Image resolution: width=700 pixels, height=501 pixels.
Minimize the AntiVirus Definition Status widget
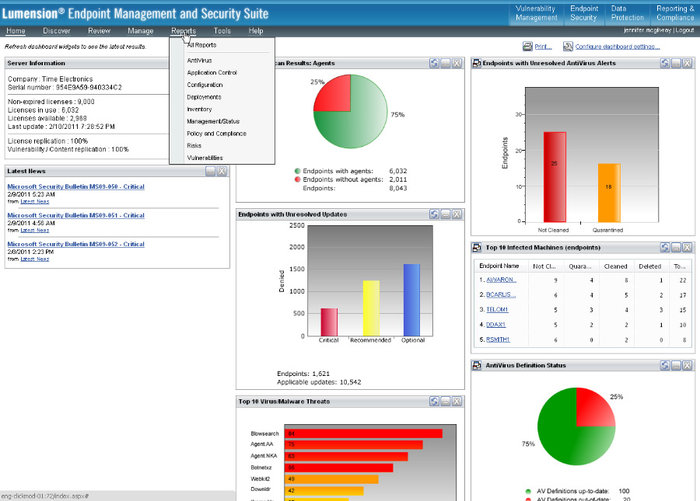click(x=676, y=365)
